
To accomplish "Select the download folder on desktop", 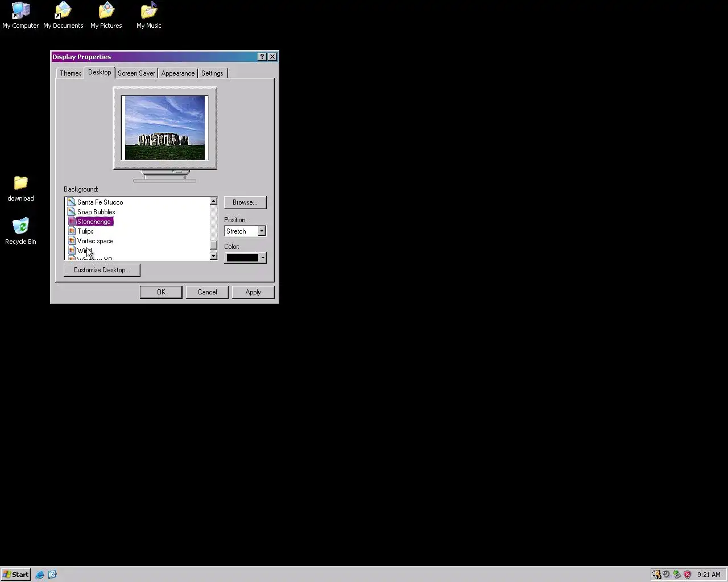I will [x=20, y=189].
